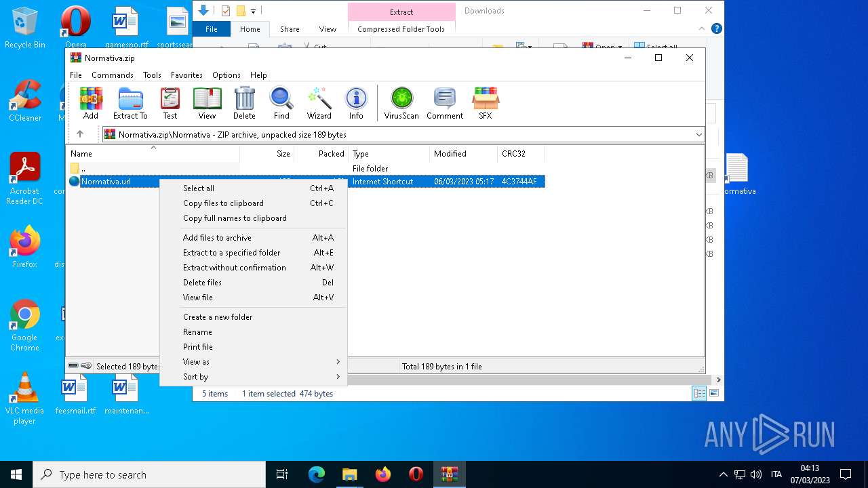Screen dimensions: 868x488
Task: Expand the address bar dropdown
Action: (x=698, y=134)
